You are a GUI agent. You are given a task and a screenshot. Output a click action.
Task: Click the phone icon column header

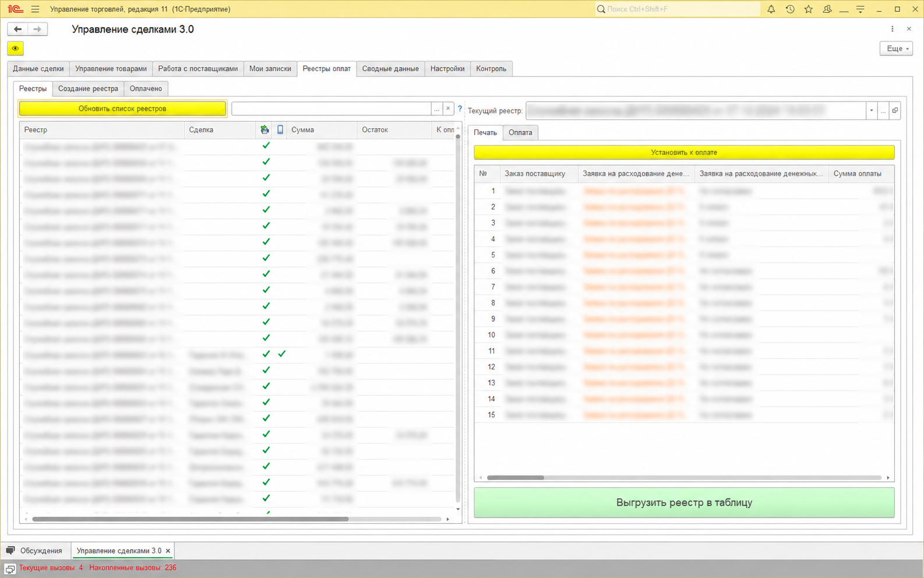tap(280, 129)
